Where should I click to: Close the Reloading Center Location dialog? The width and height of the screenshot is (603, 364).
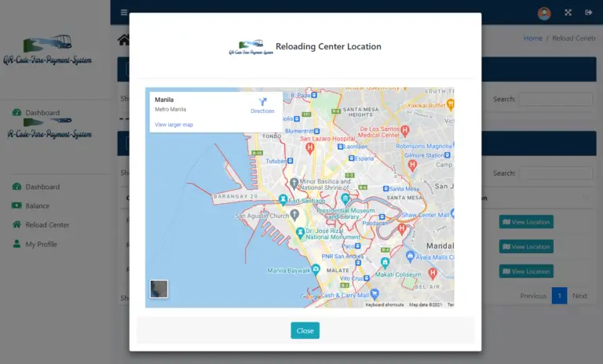click(305, 330)
